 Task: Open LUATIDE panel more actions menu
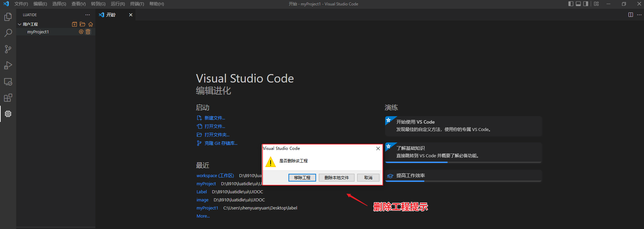tap(88, 15)
